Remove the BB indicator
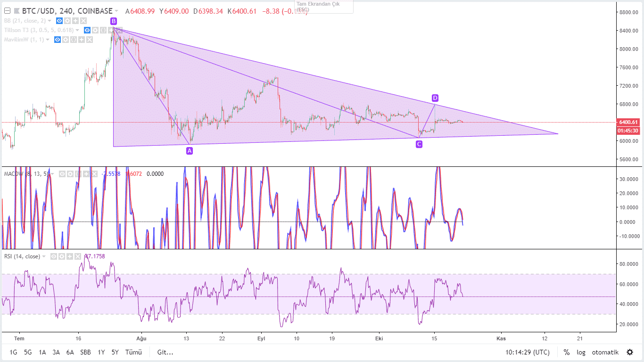 (83, 21)
